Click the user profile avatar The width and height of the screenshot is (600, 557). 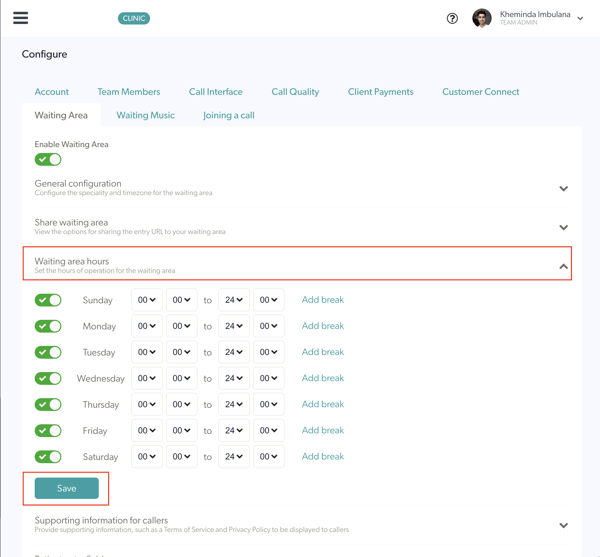pos(482,18)
